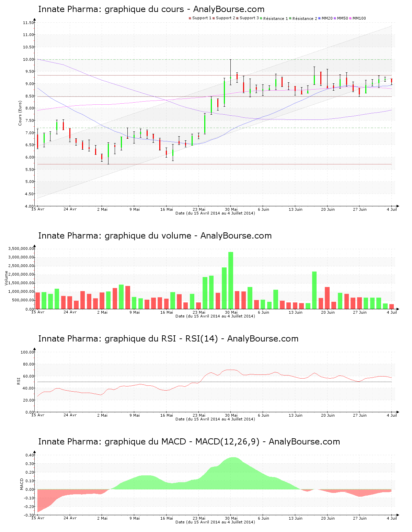
Task: Click the date-range caption under MACD chart
Action: (x=215, y=522)
